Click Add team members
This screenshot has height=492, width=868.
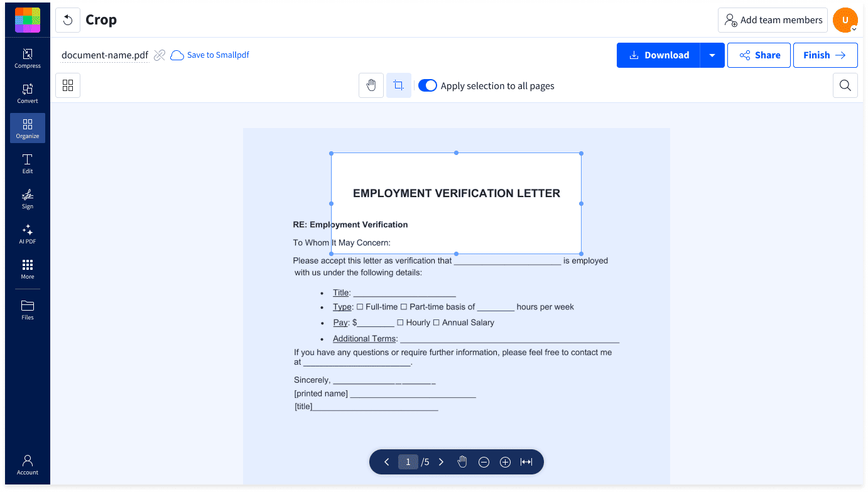coord(773,20)
